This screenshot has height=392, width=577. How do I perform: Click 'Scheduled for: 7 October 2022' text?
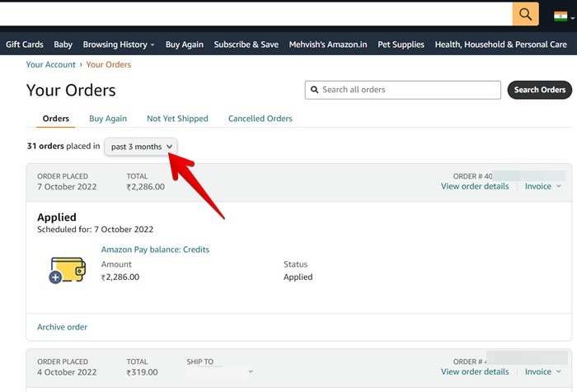96,230
